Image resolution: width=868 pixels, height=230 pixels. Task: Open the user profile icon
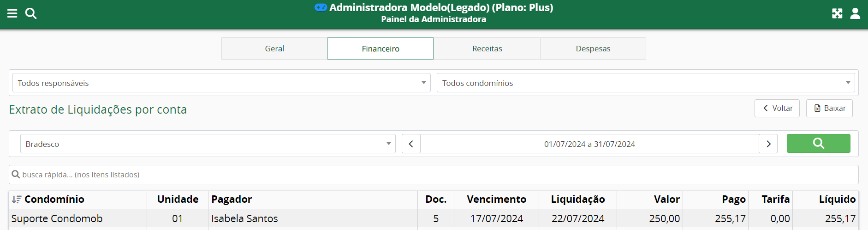tap(855, 13)
